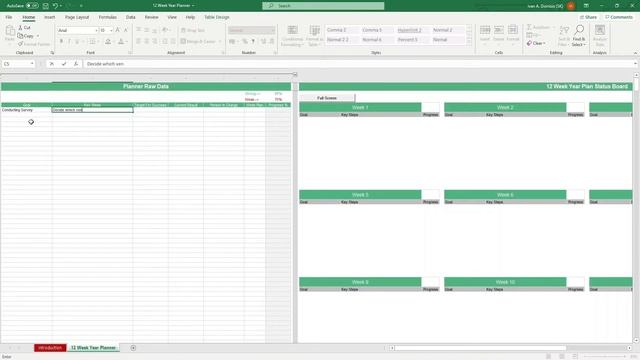Expand the formula bar chevron

(635, 64)
